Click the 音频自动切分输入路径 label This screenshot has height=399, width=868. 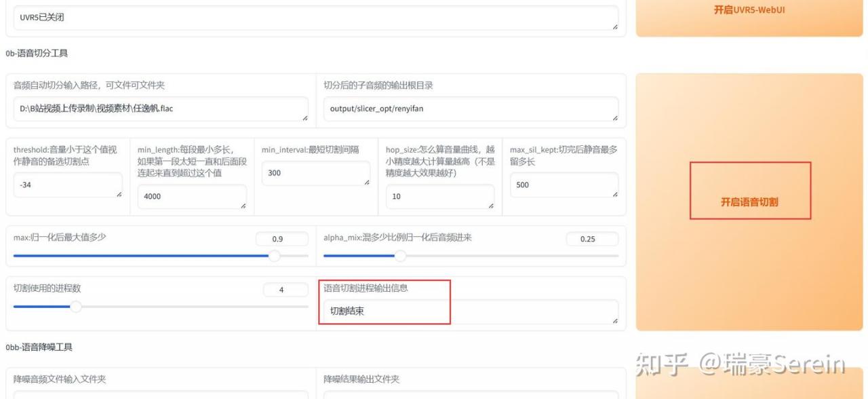(90, 85)
